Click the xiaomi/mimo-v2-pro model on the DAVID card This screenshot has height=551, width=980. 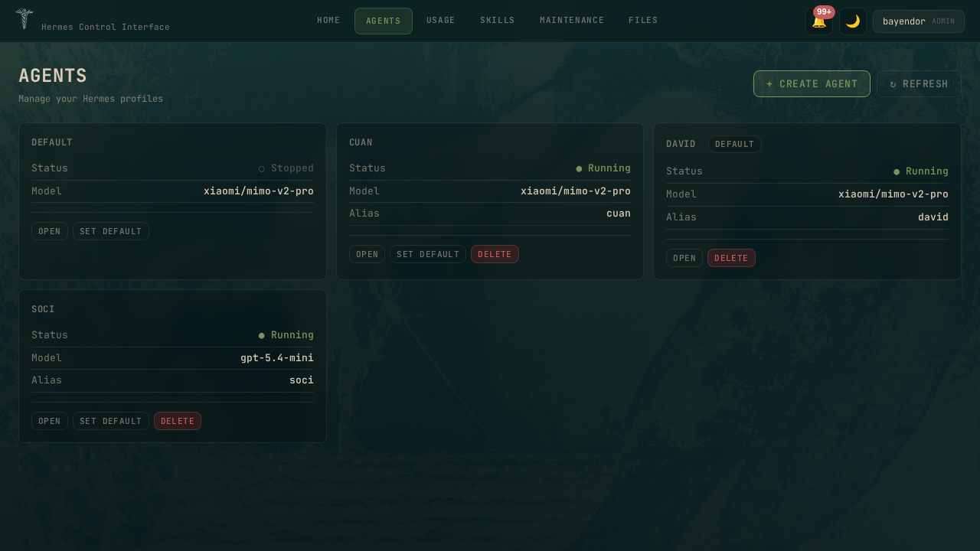(893, 194)
